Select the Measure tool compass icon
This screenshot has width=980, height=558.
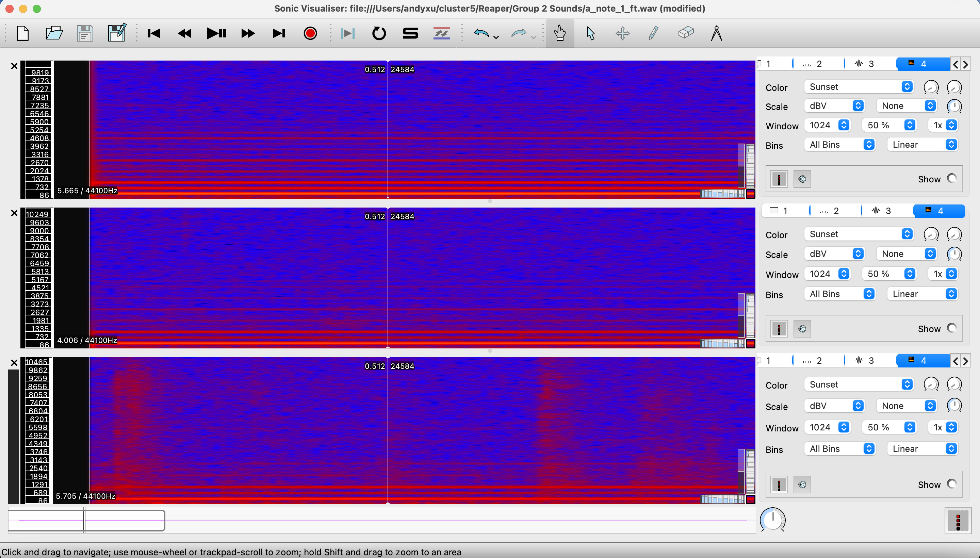tap(716, 33)
